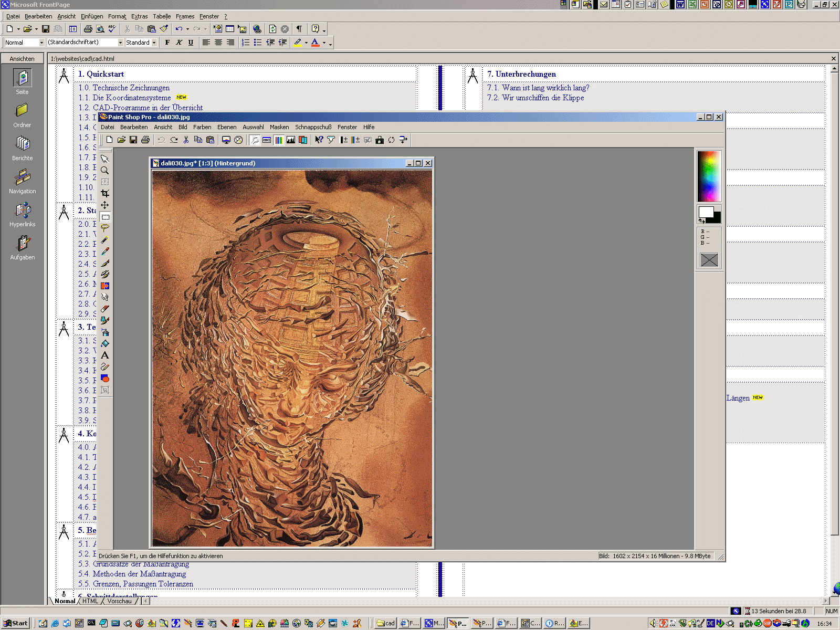
Task: Click the white foreground color swatch
Action: 706,212
